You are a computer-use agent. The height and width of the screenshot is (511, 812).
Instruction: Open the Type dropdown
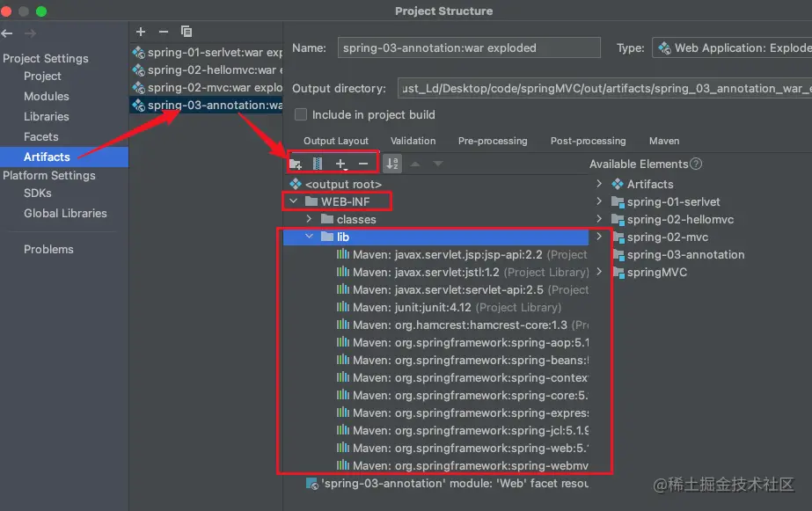pyautogui.click(x=732, y=47)
